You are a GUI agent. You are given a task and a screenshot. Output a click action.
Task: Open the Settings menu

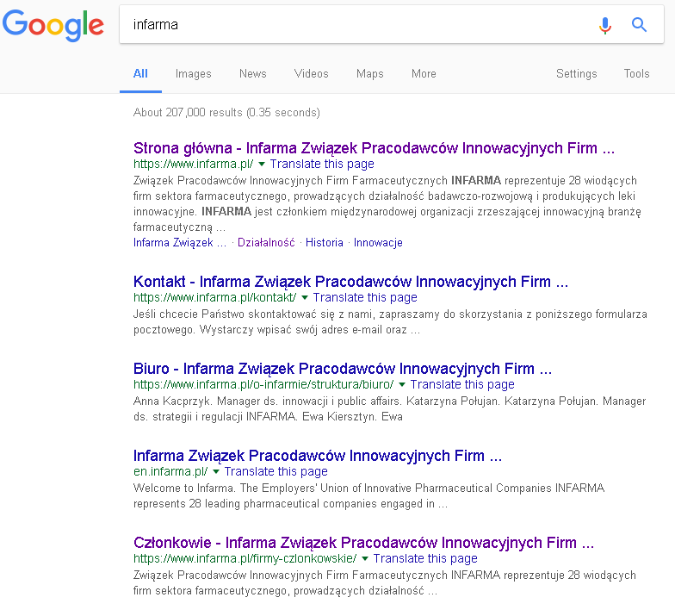[576, 74]
